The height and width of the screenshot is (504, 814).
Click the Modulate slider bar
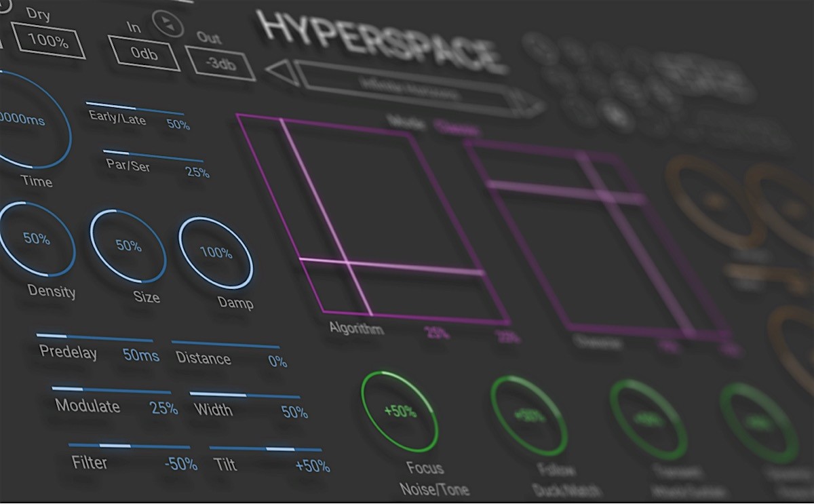point(111,391)
